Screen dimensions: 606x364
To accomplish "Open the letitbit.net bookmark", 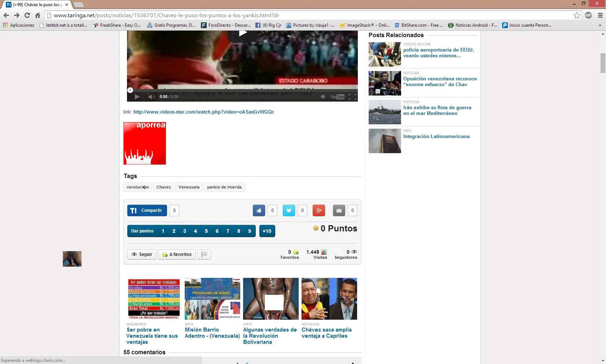I will pos(64,25).
